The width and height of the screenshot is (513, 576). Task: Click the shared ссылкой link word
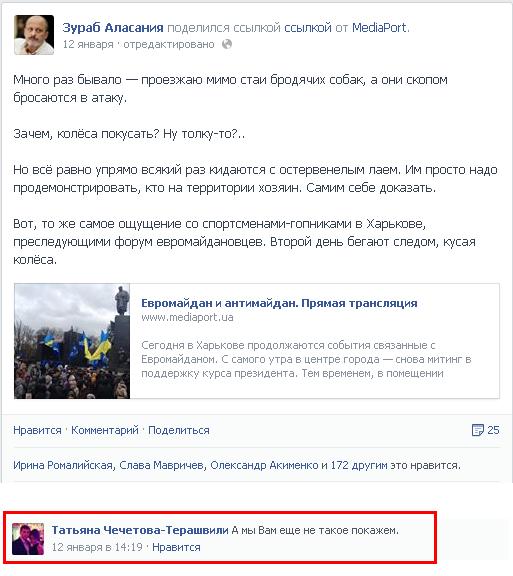coord(308,28)
